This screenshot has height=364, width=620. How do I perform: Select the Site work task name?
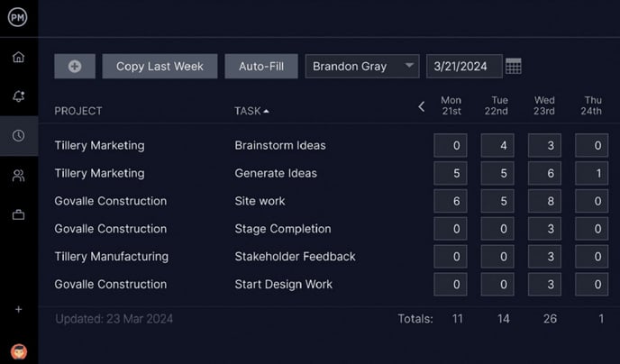[260, 201]
